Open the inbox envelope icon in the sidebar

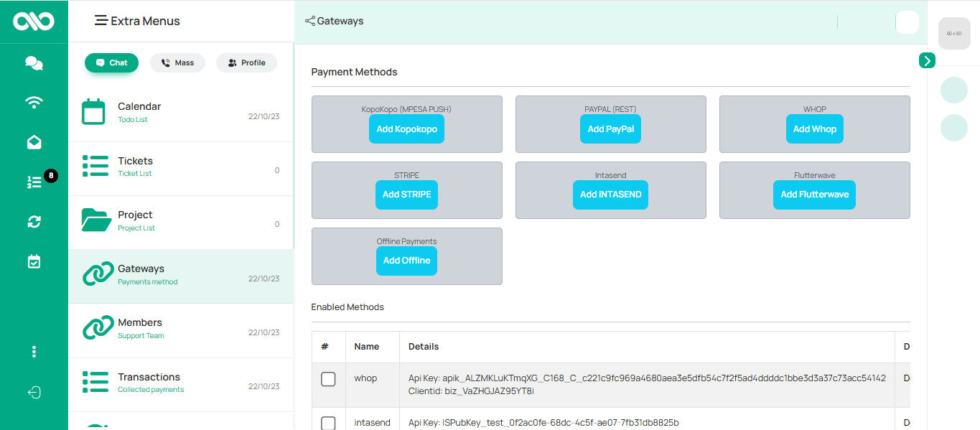click(x=33, y=141)
